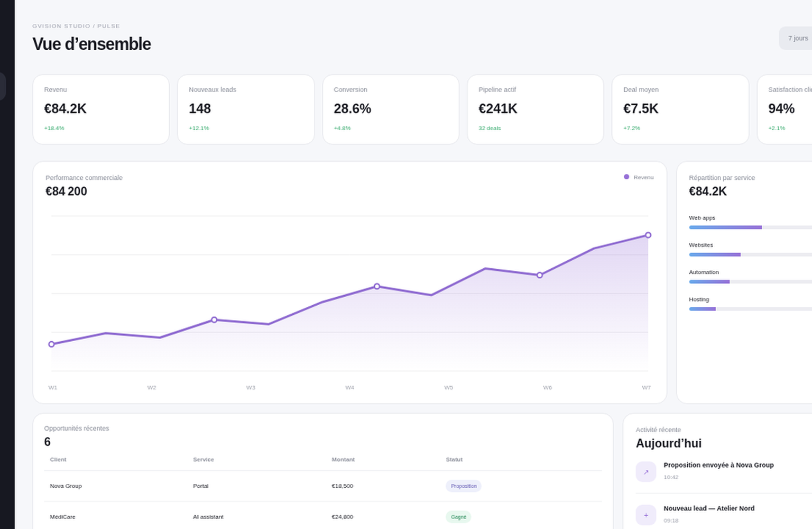
Task: Click the W7 end point on the chart
Action: tap(648, 235)
